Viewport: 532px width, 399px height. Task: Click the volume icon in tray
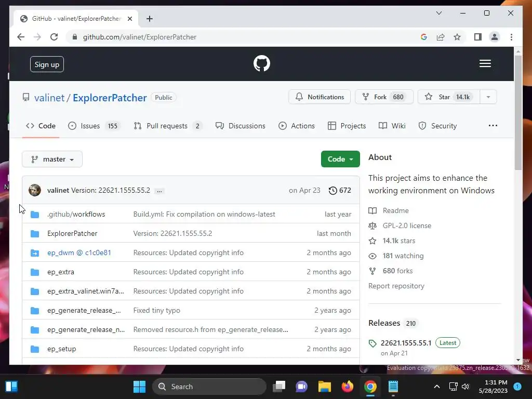[x=465, y=387]
